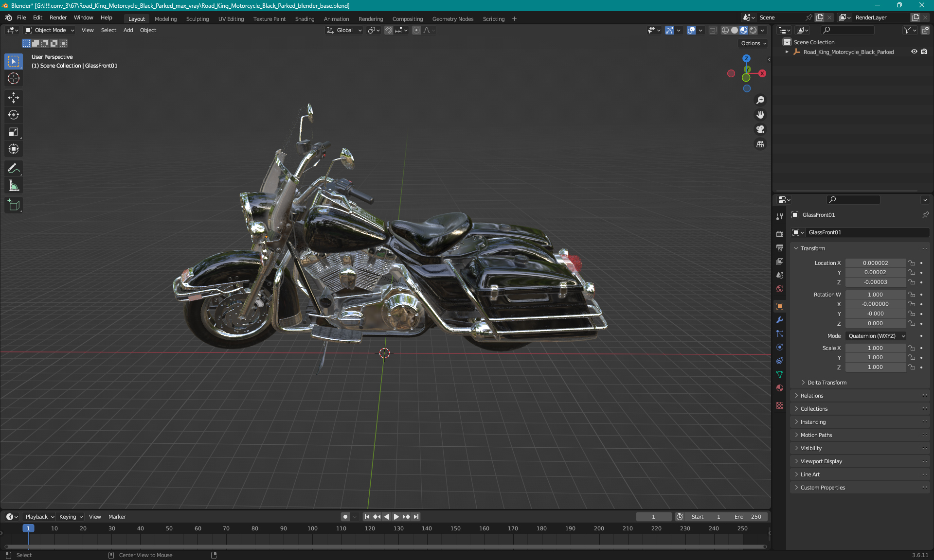Open the Output properties tab
The height and width of the screenshot is (560, 934).
(780, 247)
